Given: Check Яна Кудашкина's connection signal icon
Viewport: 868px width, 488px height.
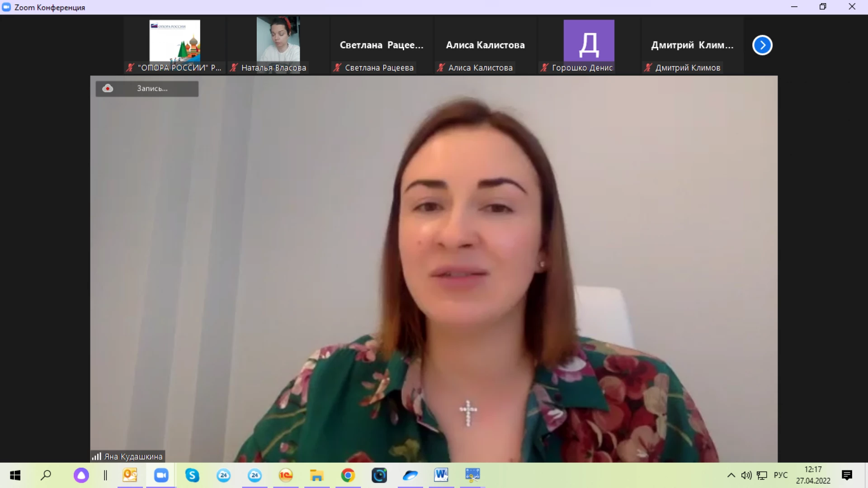Looking at the screenshot, I should [96, 456].
